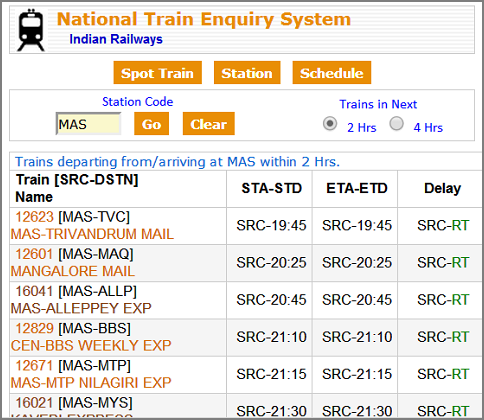
Task: Open MANGALORE MAIL train link
Action: click(x=73, y=271)
